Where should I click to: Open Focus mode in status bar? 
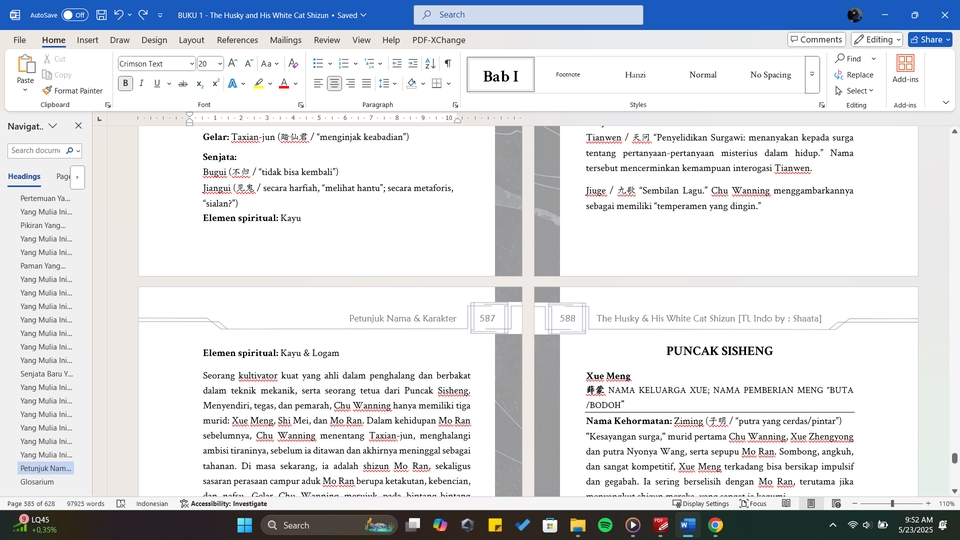[753, 503]
